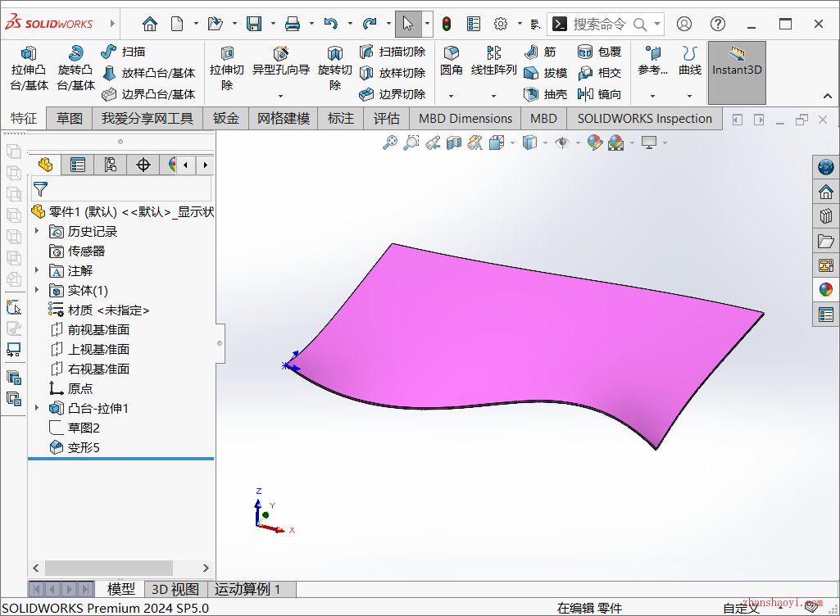The height and width of the screenshot is (616, 840).
Task: Expand the 实体(1) tree node
Action: [37, 290]
